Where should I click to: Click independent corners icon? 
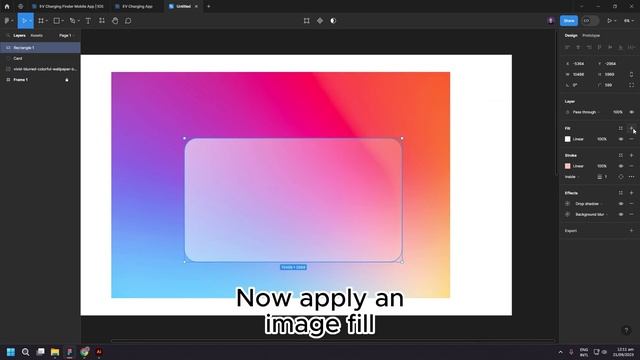click(631, 85)
